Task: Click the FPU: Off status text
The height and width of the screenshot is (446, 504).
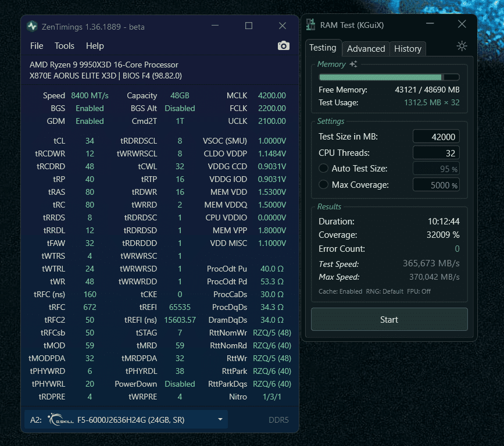Action: tap(419, 291)
